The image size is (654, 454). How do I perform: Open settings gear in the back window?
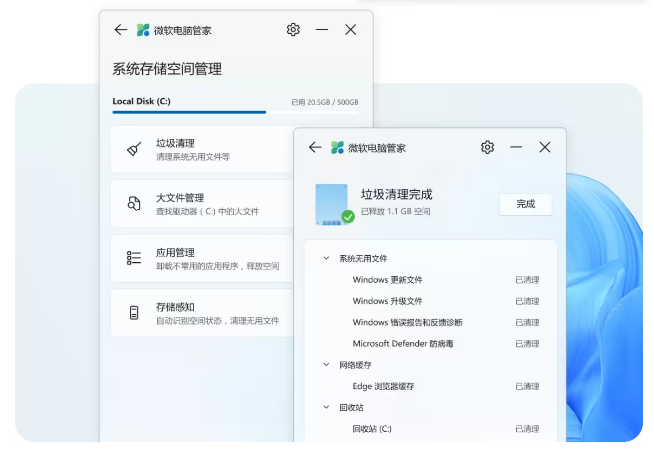(x=293, y=30)
